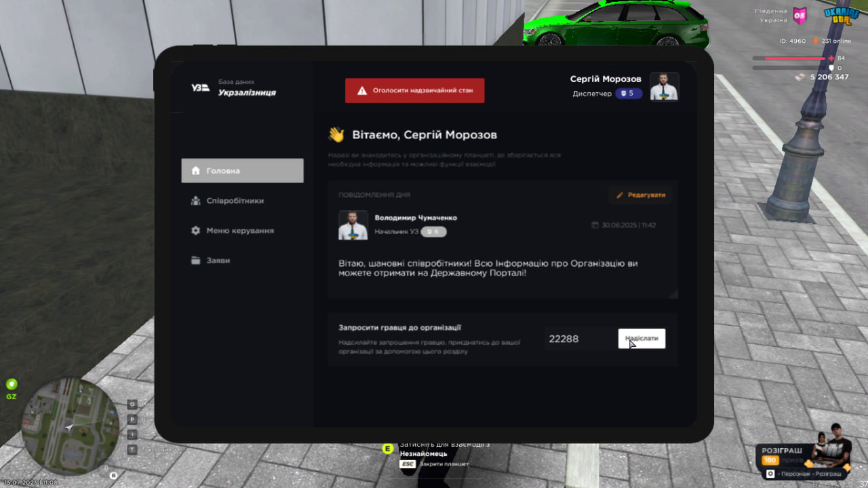
Task: Click the orange online indicator dot
Action: pos(816,41)
